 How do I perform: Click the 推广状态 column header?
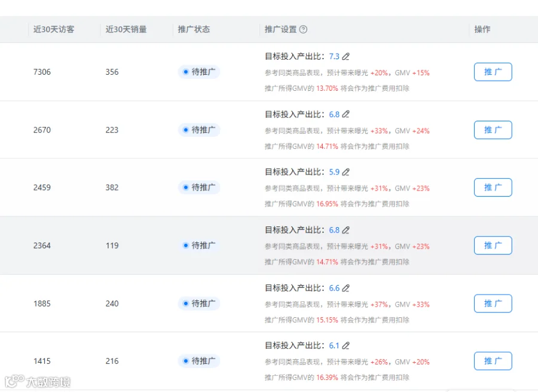[x=194, y=29]
